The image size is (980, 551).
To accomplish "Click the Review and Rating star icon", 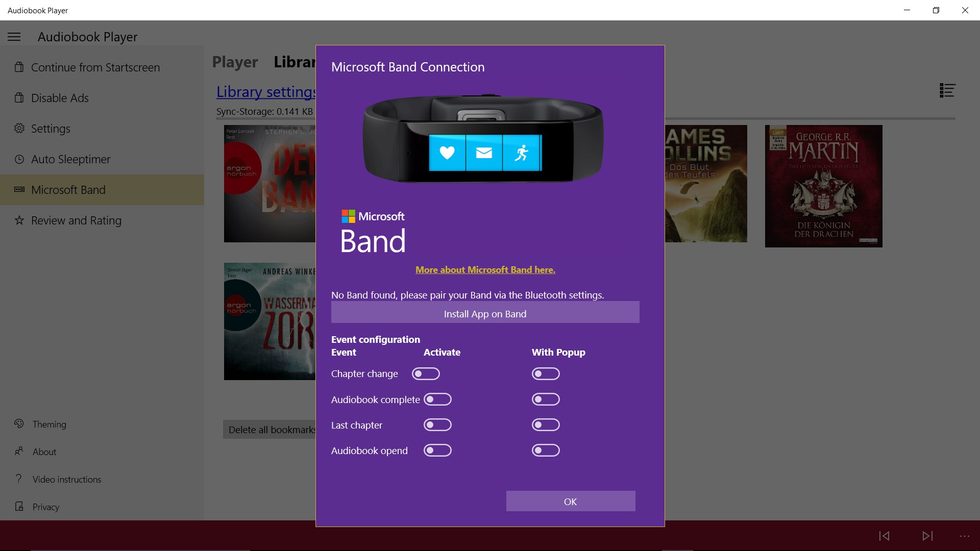I will 19,220.
